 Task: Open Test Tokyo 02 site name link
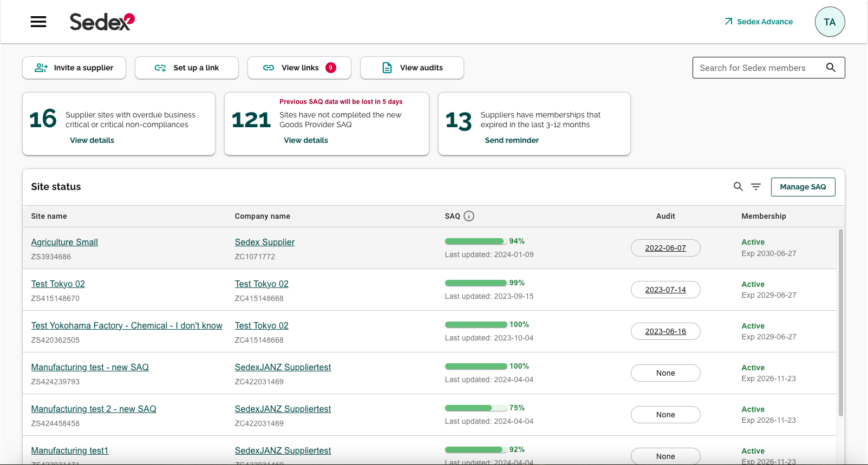[x=58, y=284]
